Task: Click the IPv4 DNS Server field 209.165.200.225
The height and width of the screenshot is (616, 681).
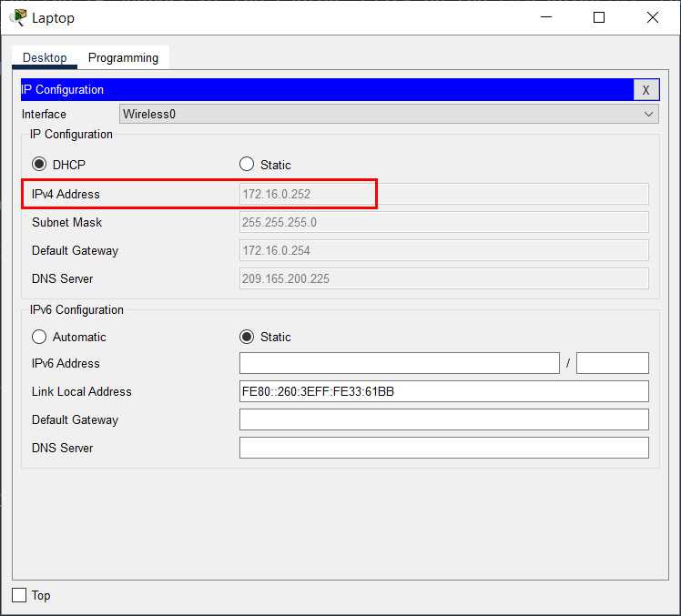Action: [x=444, y=278]
